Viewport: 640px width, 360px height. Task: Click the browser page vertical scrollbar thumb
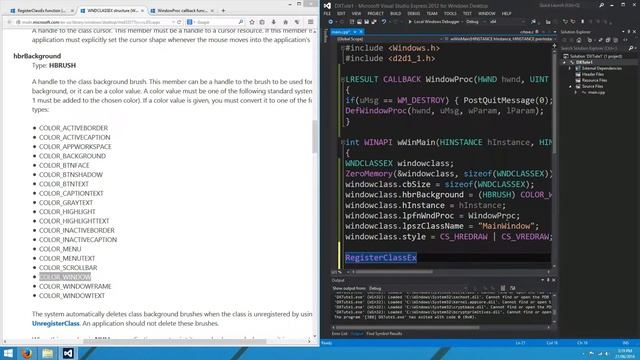tap(315, 137)
